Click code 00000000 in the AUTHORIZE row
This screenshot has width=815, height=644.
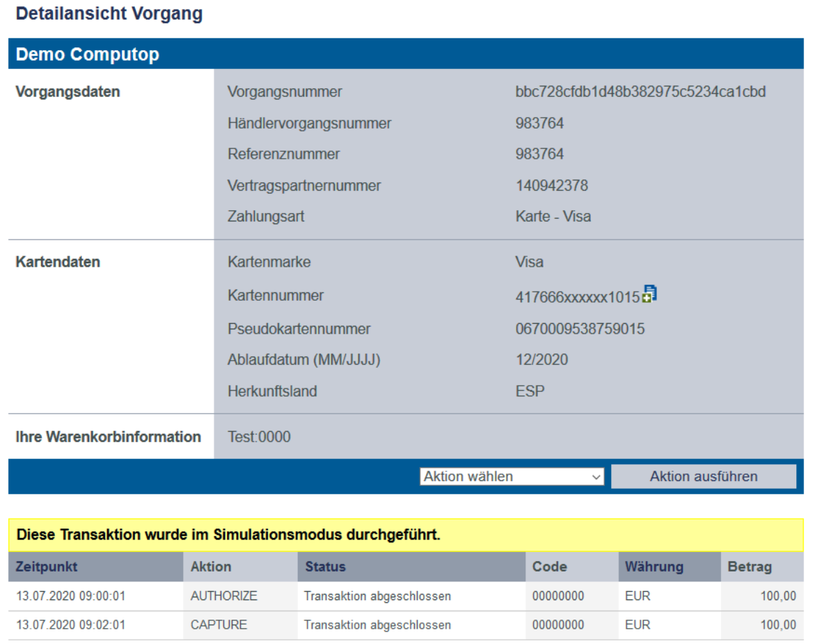tap(557, 596)
